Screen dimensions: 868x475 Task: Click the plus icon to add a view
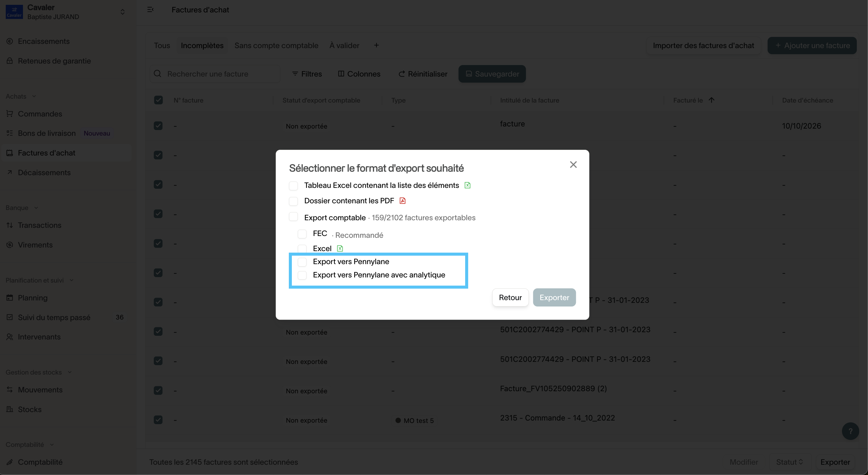point(376,45)
